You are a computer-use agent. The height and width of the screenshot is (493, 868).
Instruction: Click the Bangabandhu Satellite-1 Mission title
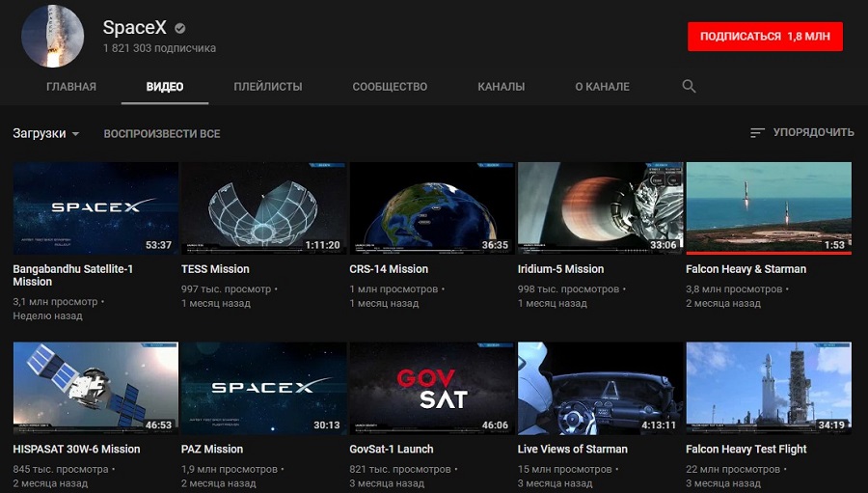coord(73,275)
